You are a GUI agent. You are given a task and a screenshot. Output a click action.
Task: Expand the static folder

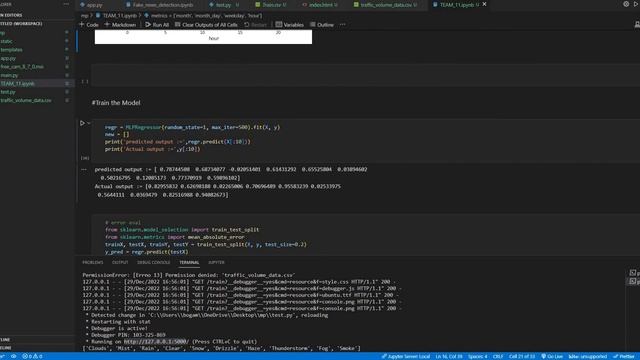pos(7,41)
